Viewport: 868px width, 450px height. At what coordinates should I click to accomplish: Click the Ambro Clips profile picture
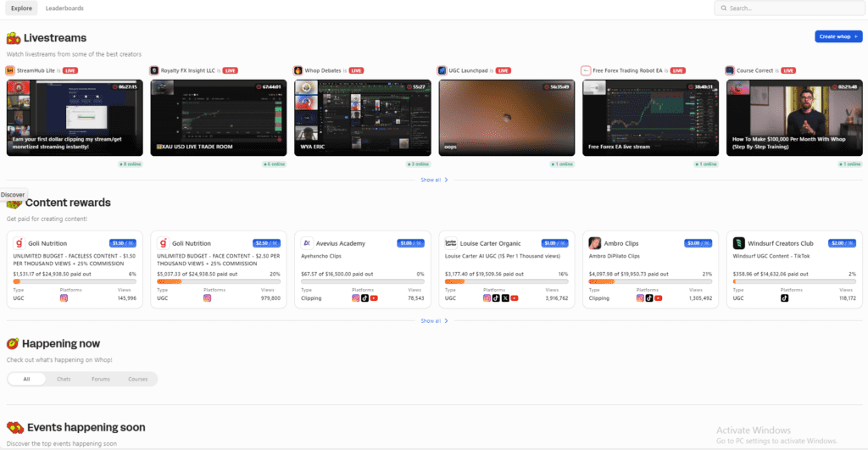click(595, 243)
